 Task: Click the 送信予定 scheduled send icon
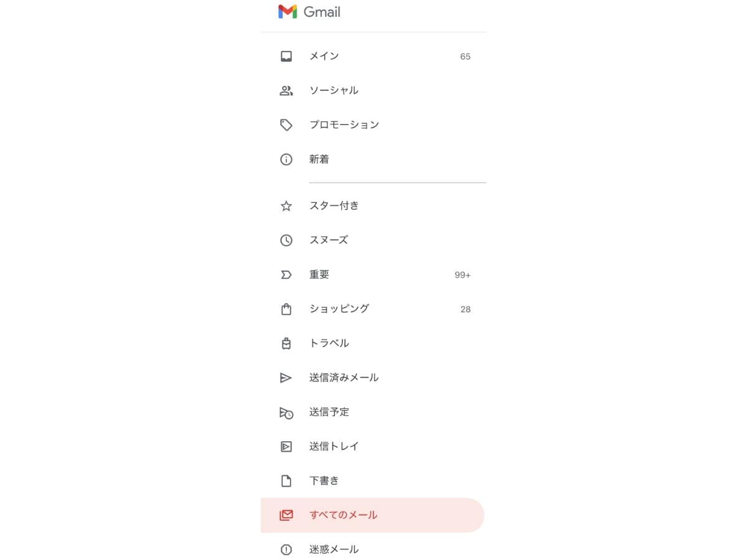[286, 412]
